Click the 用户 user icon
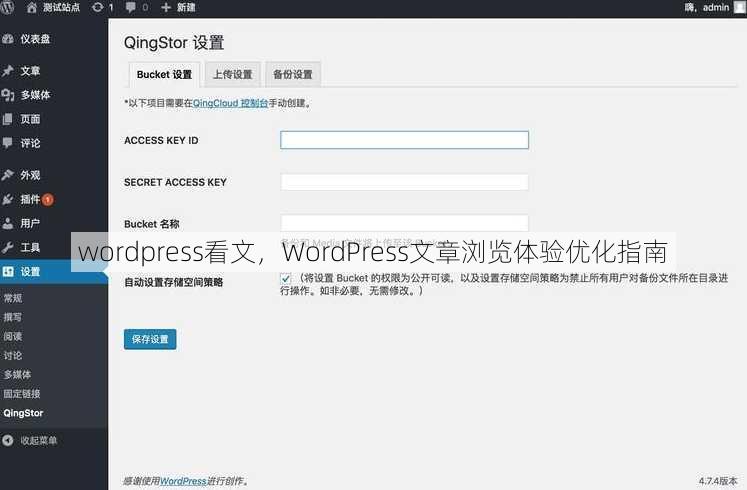The height and width of the screenshot is (490, 747). (x=8, y=223)
